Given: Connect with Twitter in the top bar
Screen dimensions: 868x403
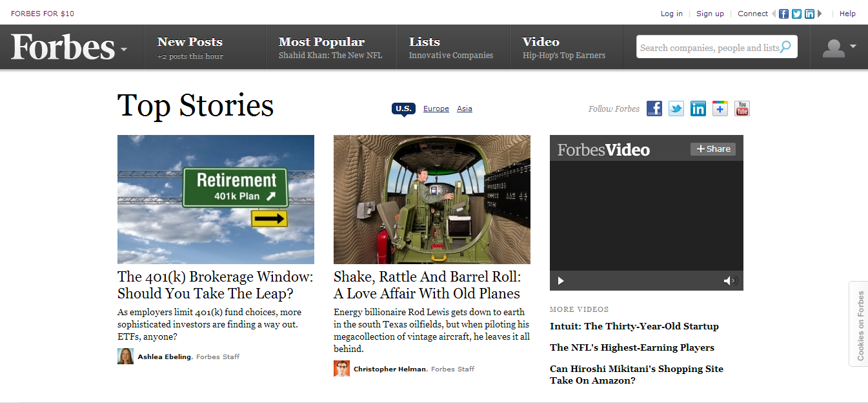Looking at the screenshot, I should point(797,14).
